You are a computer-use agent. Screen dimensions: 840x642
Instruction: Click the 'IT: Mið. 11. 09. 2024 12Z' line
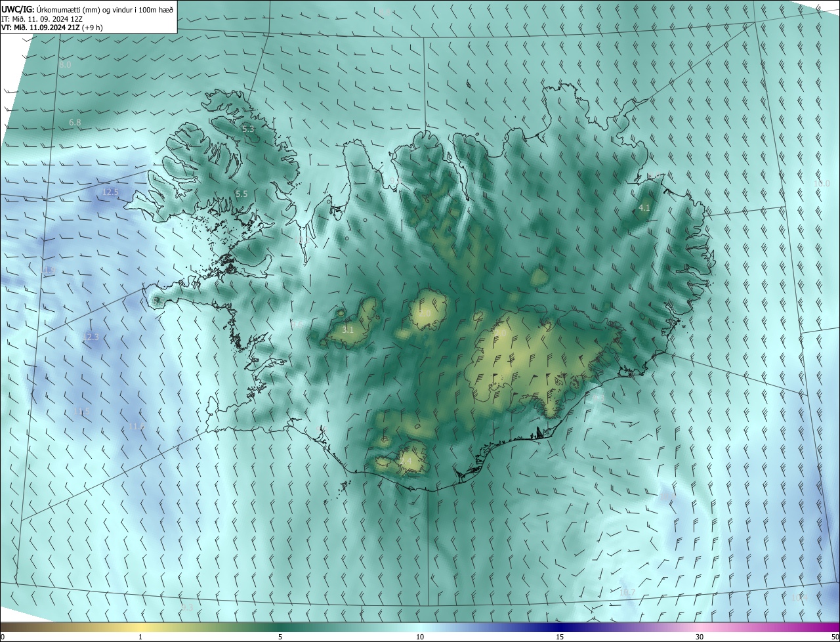coord(42,19)
